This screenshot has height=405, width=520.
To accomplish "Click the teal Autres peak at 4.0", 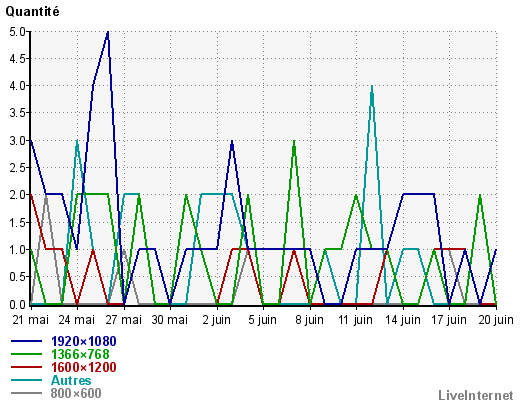I will 372,87.
